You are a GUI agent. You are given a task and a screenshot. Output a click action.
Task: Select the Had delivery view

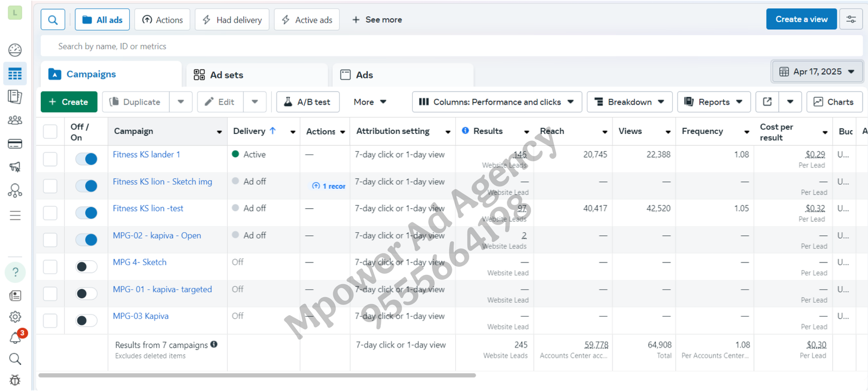pos(232,20)
